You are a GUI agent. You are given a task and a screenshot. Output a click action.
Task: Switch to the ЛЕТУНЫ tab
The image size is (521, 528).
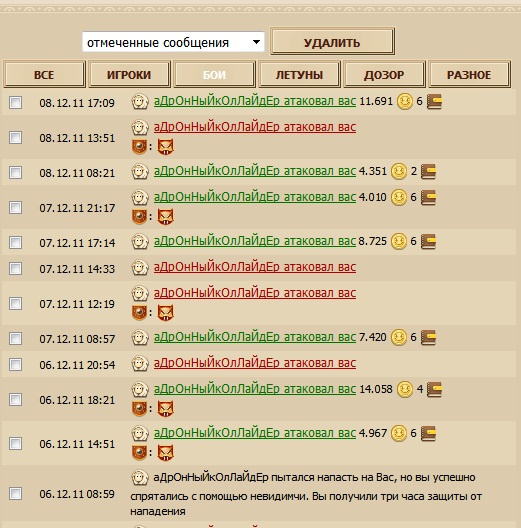pyautogui.click(x=299, y=74)
